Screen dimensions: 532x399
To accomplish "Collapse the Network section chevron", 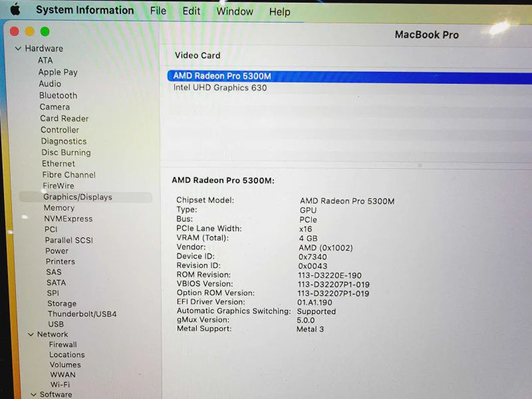I will click(31, 334).
